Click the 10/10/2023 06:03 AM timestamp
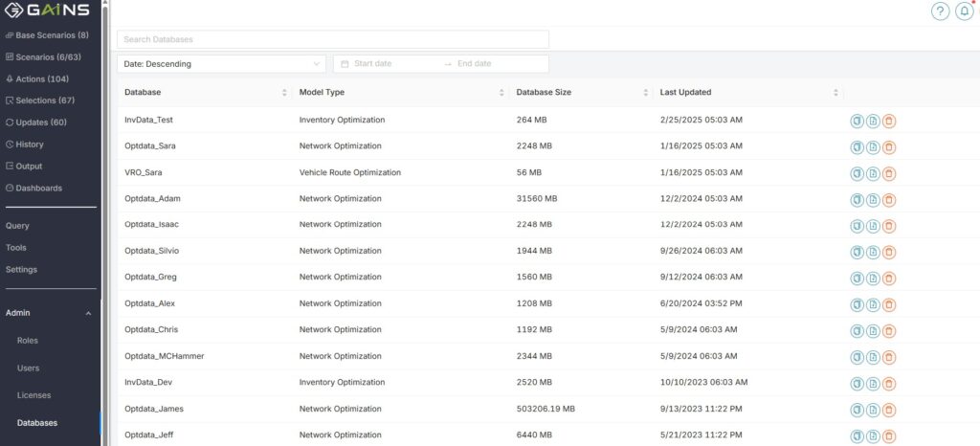Image resolution: width=980 pixels, height=446 pixels. [703, 382]
